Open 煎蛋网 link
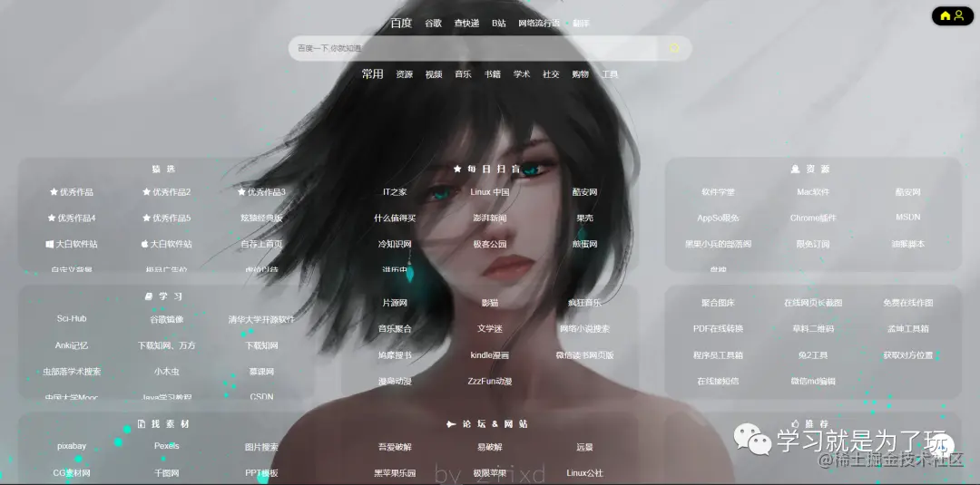980x485 pixels. coord(585,244)
